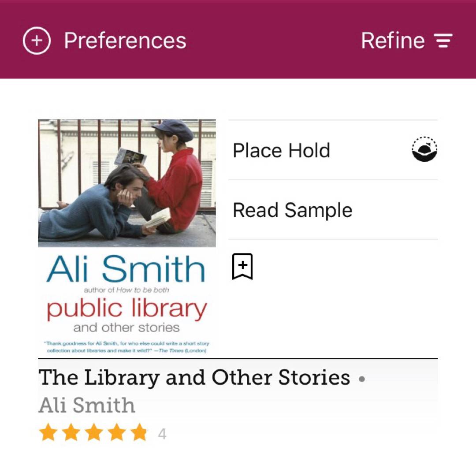This screenshot has height=476, width=476.
Task: Click the rating count number 4
Action: [x=162, y=434]
